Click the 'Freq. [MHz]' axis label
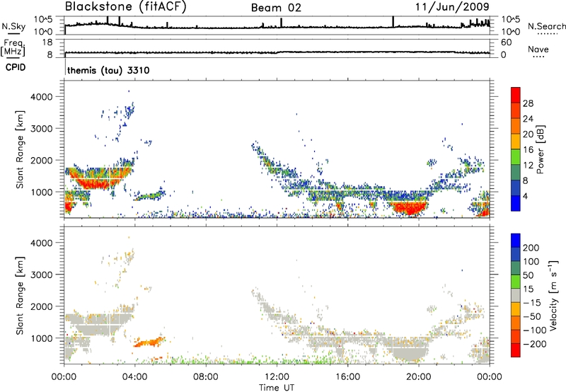 13,48
